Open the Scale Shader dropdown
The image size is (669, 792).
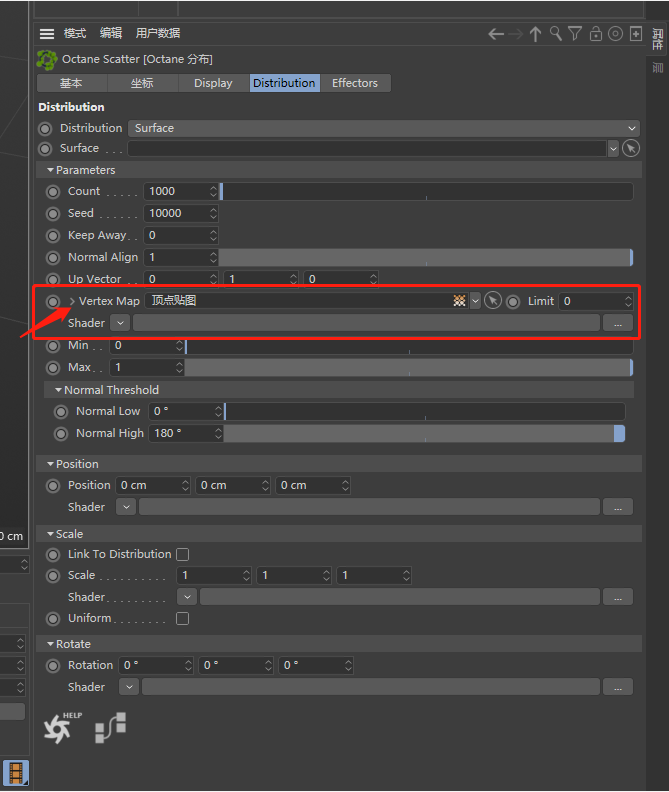[187, 597]
